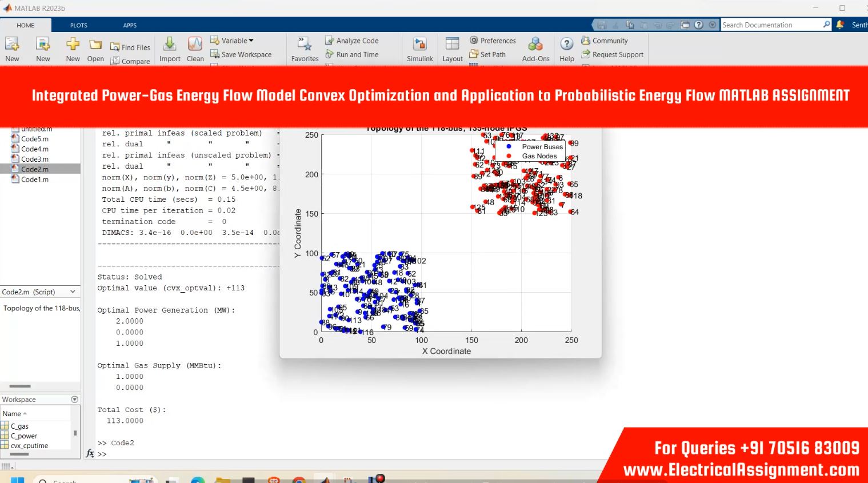Click the Help question mark icon
The width and height of the screenshot is (868, 483).
pyautogui.click(x=566, y=45)
